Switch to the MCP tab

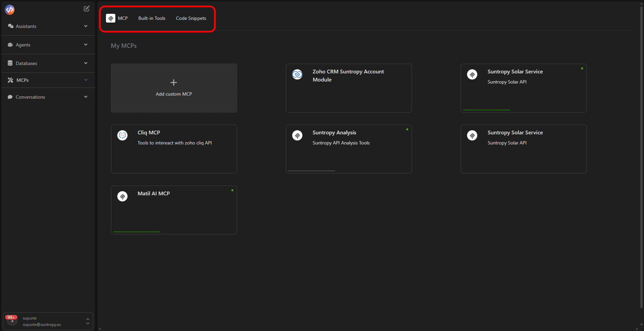click(x=117, y=18)
